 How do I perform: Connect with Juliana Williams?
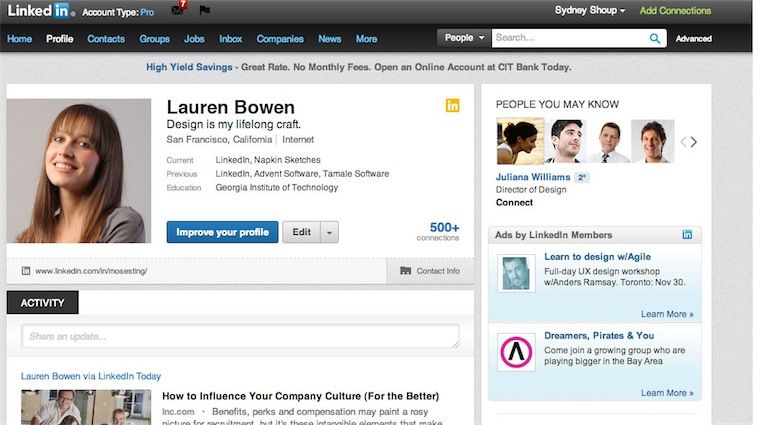click(514, 203)
